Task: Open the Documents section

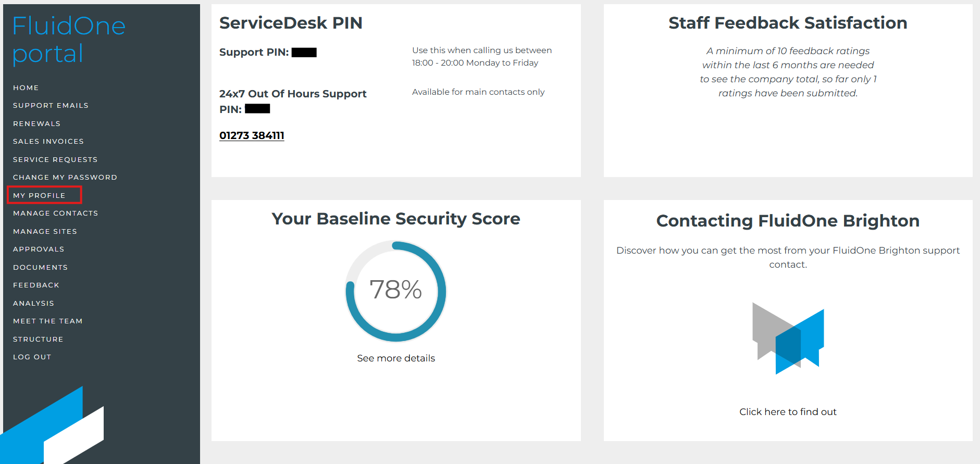Action: click(40, 267)
